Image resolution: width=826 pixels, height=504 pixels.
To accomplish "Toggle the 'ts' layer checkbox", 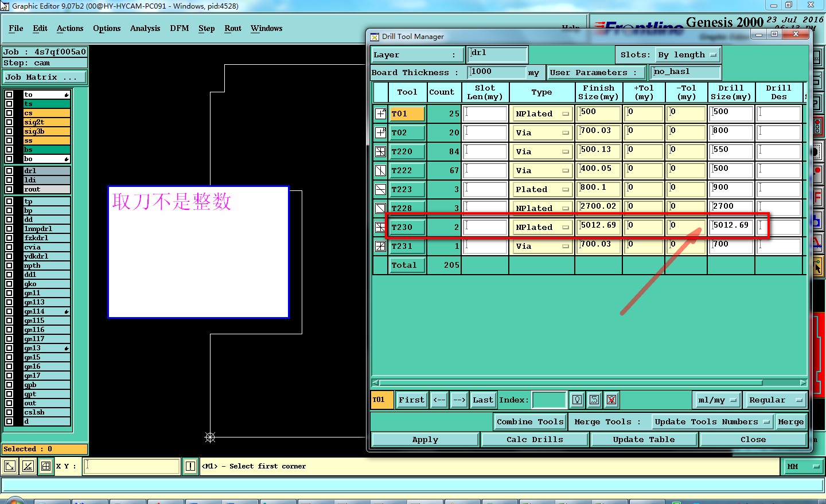I will coord(9,104).
